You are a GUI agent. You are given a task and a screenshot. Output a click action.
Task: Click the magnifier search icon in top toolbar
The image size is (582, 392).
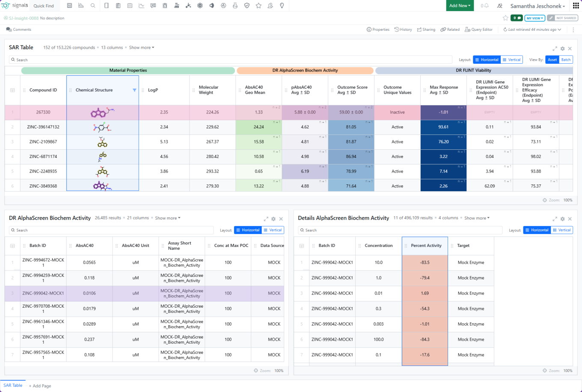(93, 6)
